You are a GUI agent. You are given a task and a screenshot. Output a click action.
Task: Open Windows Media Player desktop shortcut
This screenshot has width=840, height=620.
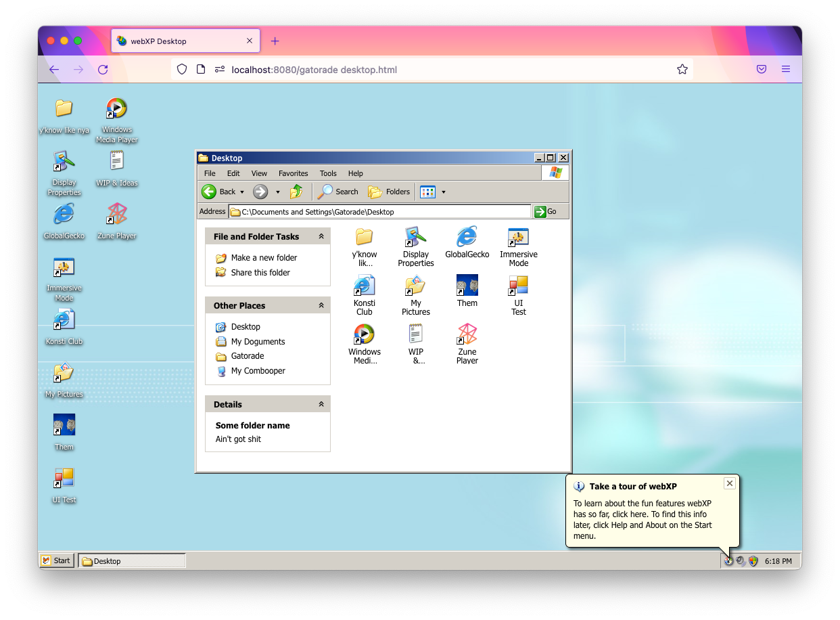pyautogui.click(x=116, y=108)
